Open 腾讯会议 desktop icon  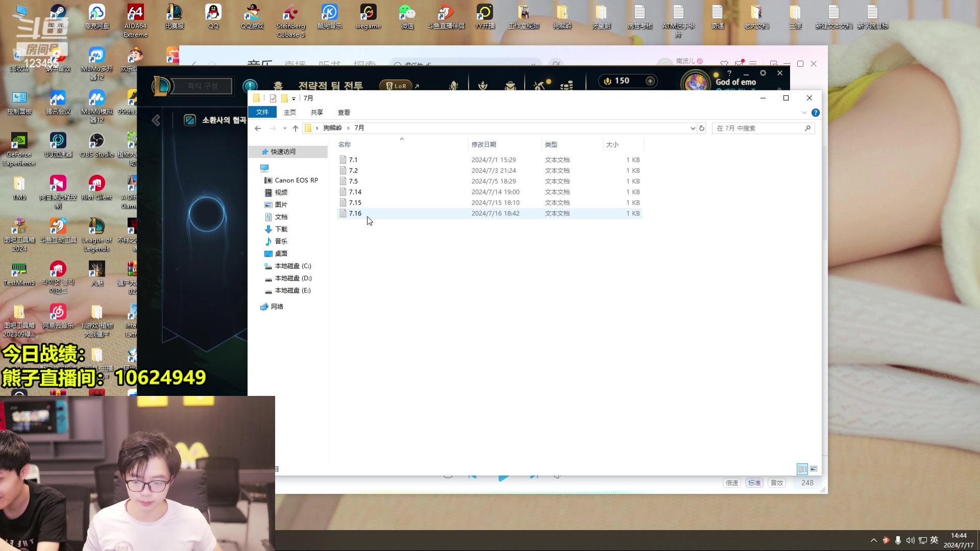[58, 102]
